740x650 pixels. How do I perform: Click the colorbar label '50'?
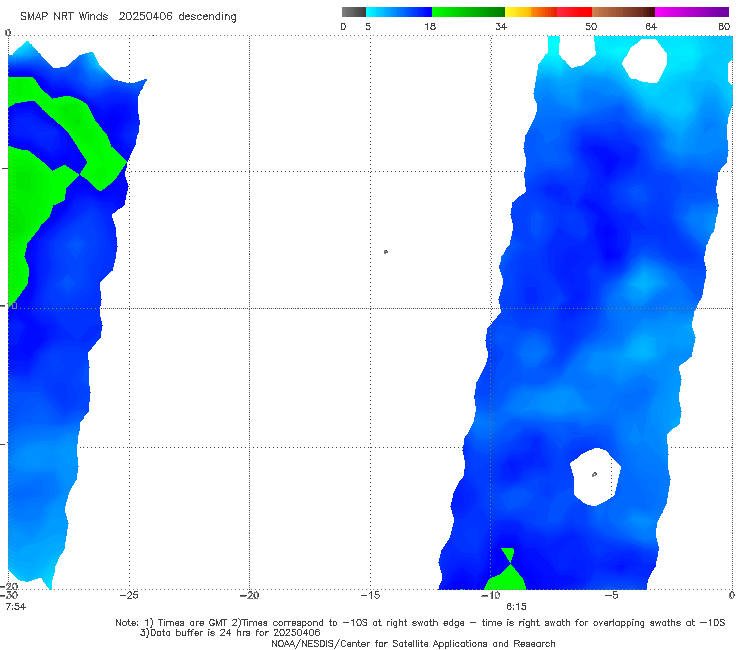click(591, 26)
